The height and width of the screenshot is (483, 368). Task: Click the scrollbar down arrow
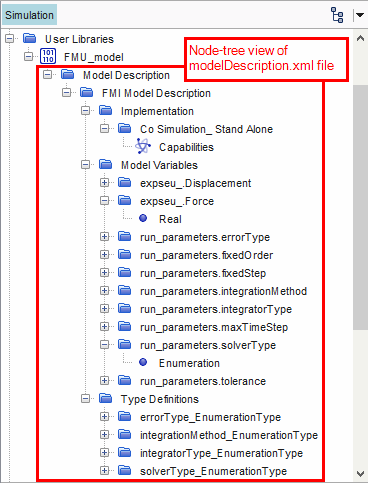coord(360,474)
